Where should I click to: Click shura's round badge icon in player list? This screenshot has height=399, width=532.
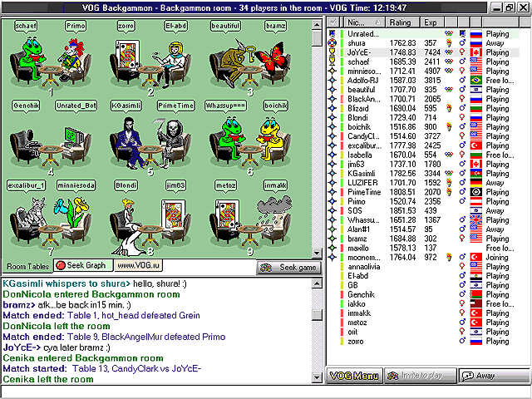[332, 42]
